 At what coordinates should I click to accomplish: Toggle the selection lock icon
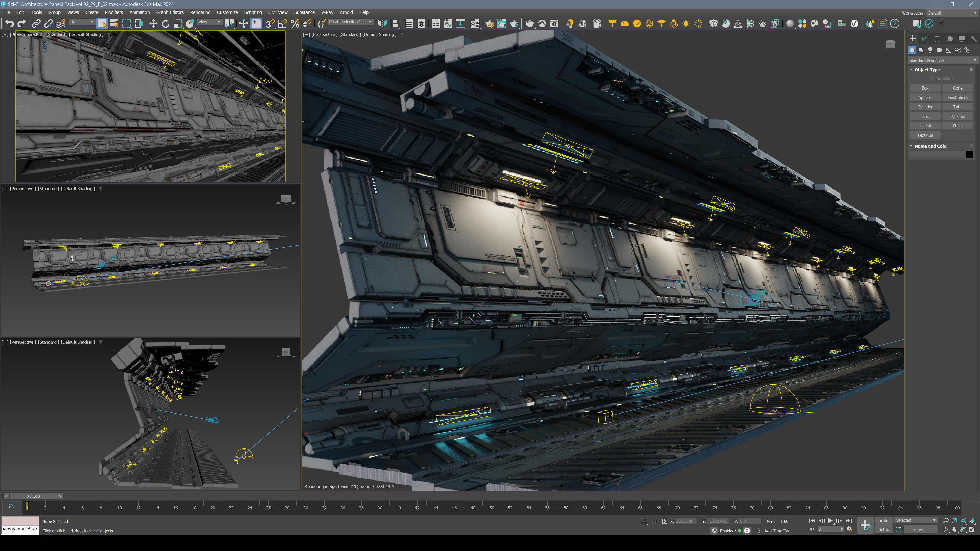pos(654,521)
